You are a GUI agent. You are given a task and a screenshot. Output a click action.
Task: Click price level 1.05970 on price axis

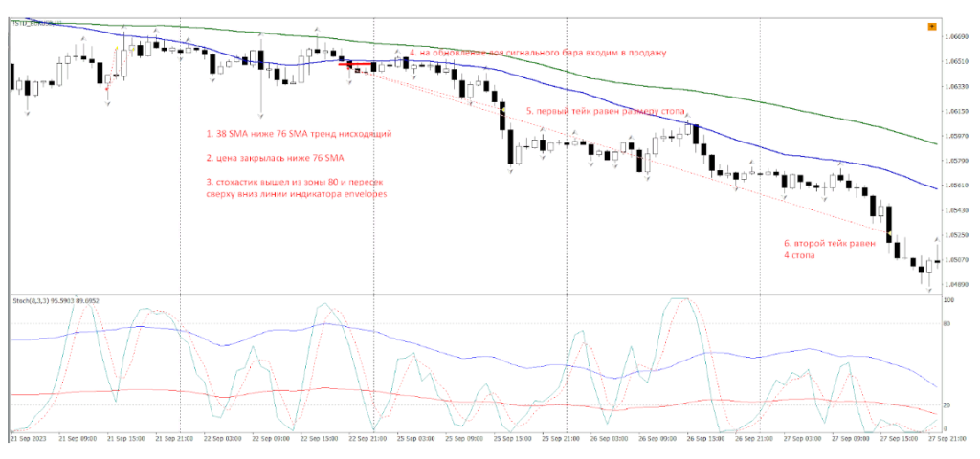(x=953, y=136)
